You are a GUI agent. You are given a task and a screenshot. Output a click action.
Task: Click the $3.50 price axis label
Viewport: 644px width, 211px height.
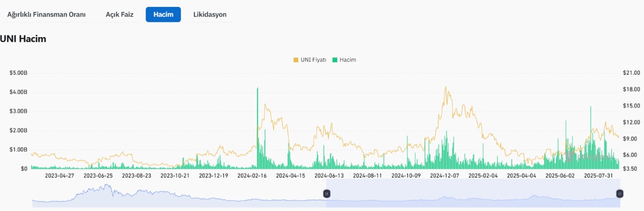click(630, 169)
